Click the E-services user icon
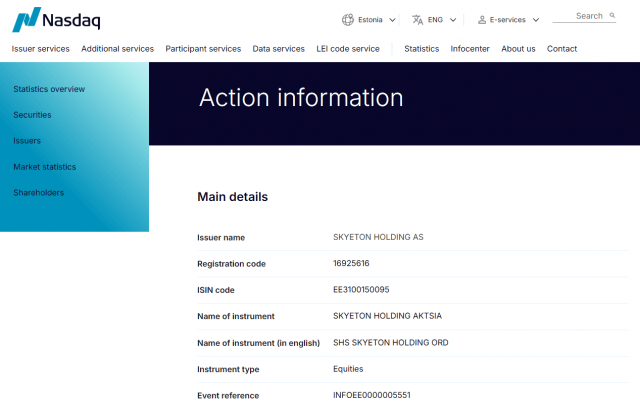The height and width of the screenshot is (408, 640). [482, 19]
